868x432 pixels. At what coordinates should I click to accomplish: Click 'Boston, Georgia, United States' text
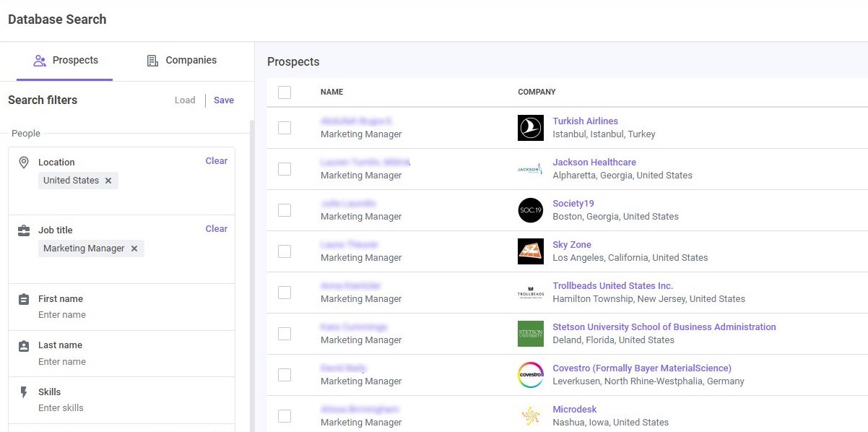(x=615, y=217)
